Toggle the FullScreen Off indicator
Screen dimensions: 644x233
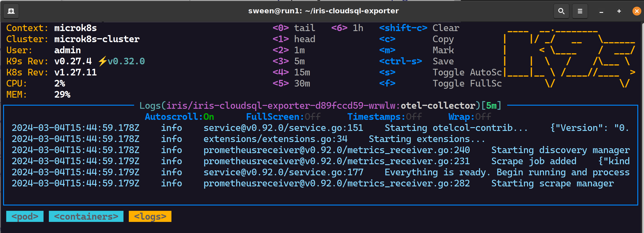pyautogui.click(x=283, y=117)
